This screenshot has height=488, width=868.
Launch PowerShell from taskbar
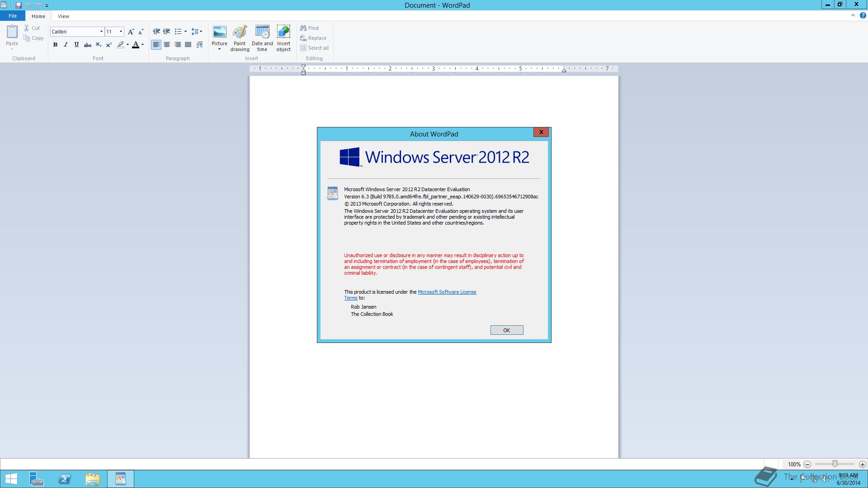tap(65, 479)
